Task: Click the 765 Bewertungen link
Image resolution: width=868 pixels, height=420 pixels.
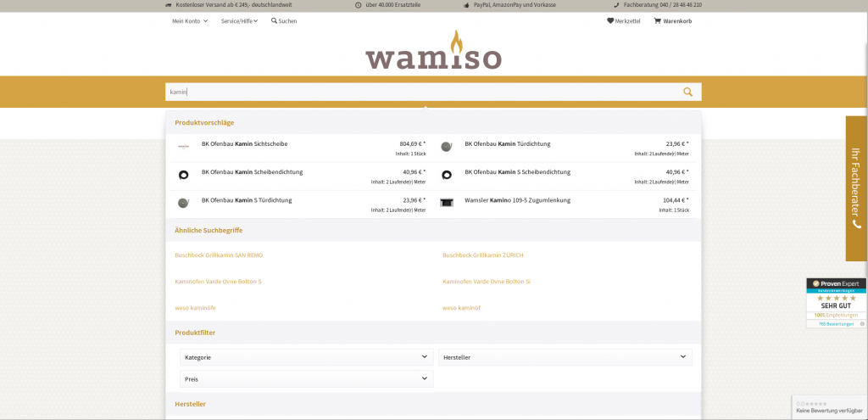Action: [836, 323]
